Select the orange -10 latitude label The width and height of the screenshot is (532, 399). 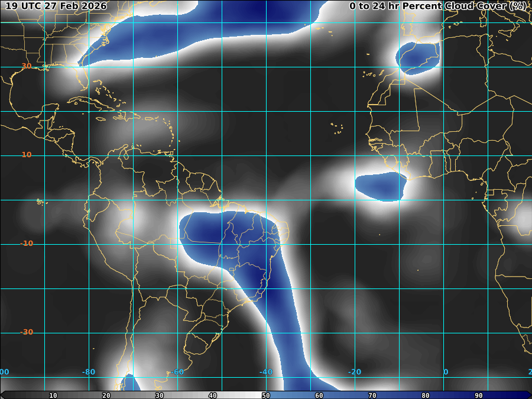[x=27, y=244]
